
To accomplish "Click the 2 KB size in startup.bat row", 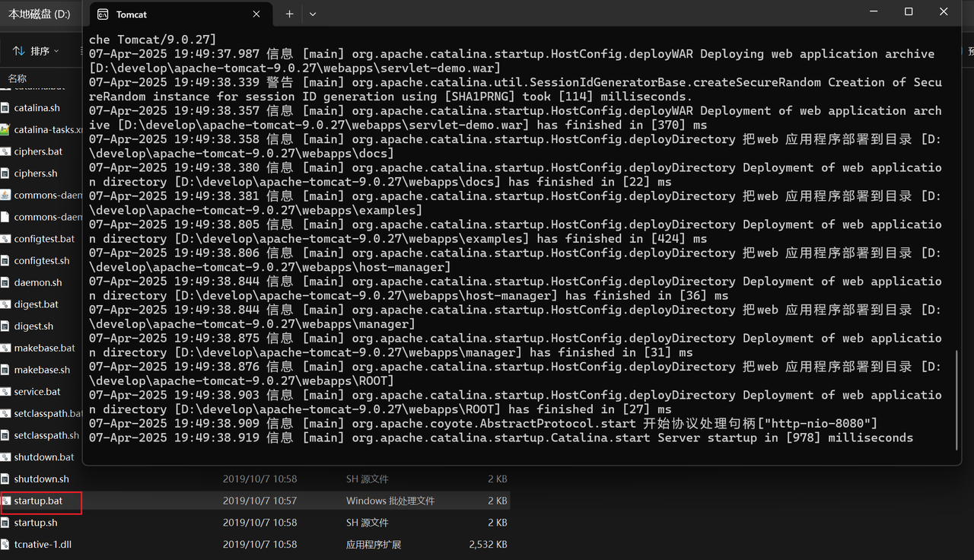I will (497, 501).
